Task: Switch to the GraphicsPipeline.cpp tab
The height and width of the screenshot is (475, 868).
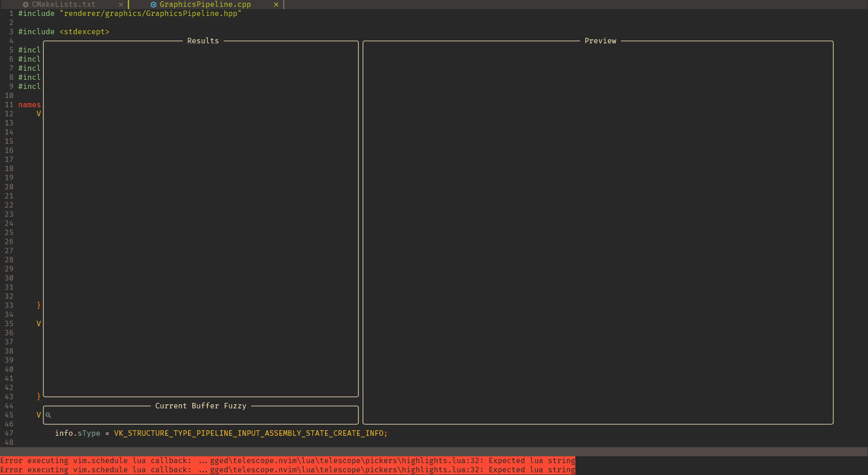Action: click(x=205, y=5)
